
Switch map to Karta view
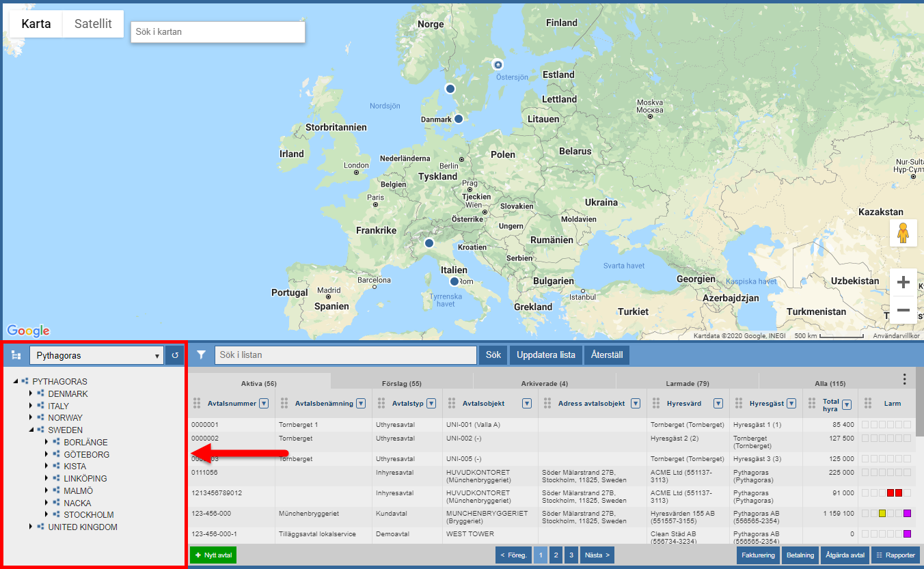[36, 24]
